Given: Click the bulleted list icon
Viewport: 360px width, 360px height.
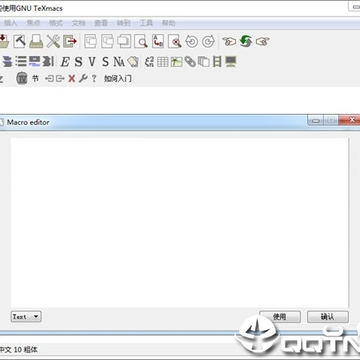Looking at the screenshot, I should pos(21,61).
